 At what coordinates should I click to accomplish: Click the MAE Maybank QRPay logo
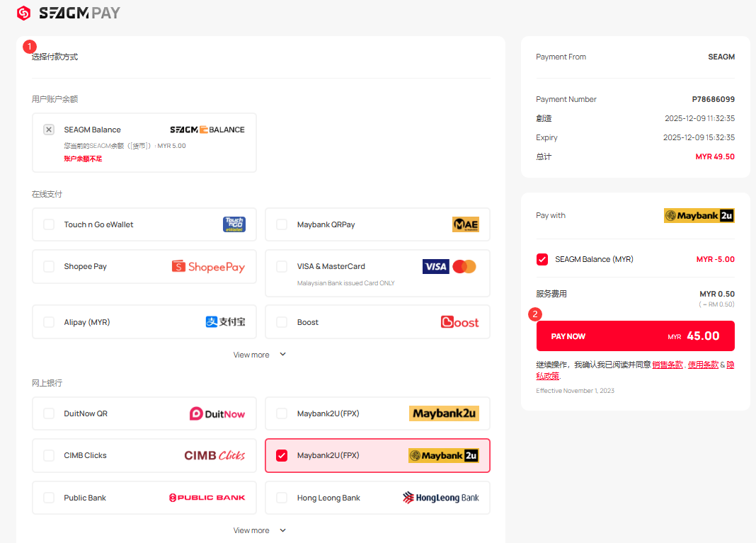pos(465,224)
